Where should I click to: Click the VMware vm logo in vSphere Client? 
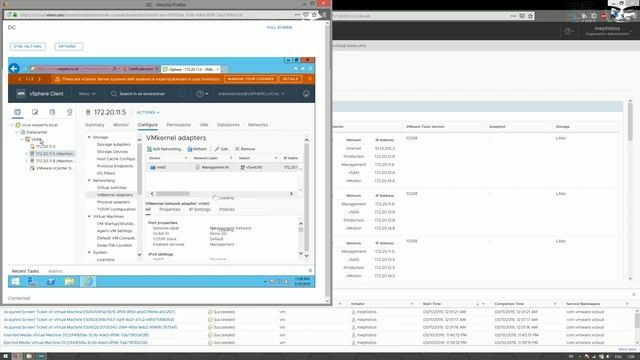21,93
